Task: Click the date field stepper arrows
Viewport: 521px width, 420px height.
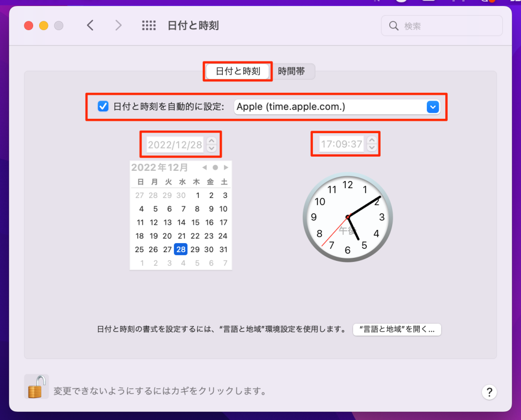Action: point(212,144)
